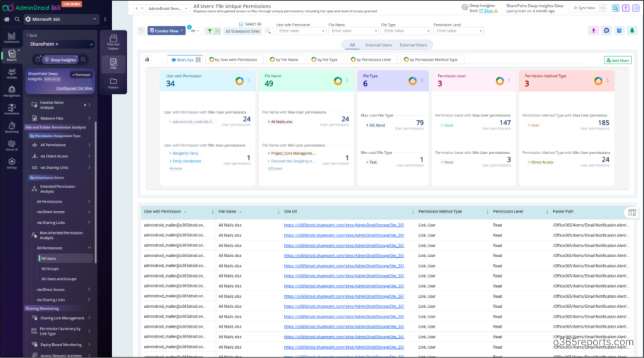The height and width of the screenshot is (358, 644).
Task: Open Microsoft 365 dropdown
Action: click(x=61, y=19)
